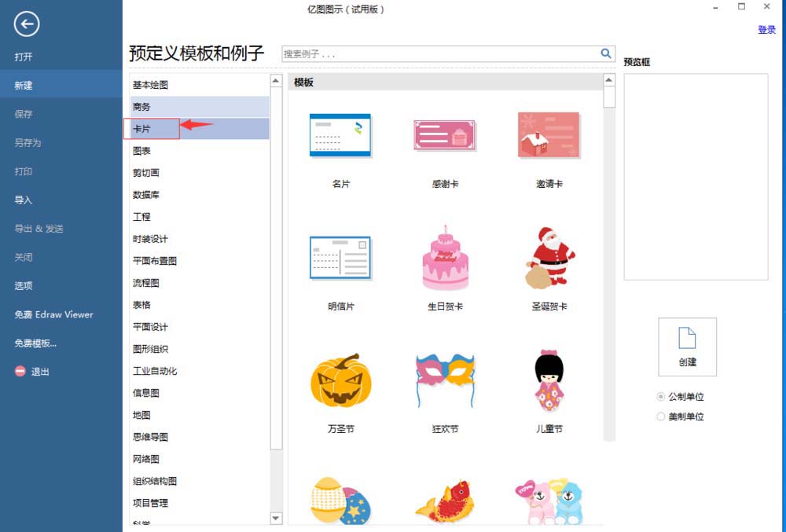
Task: Select the Santa Claus 圣诞贺卡 template
Action: [x=549, y=255]
